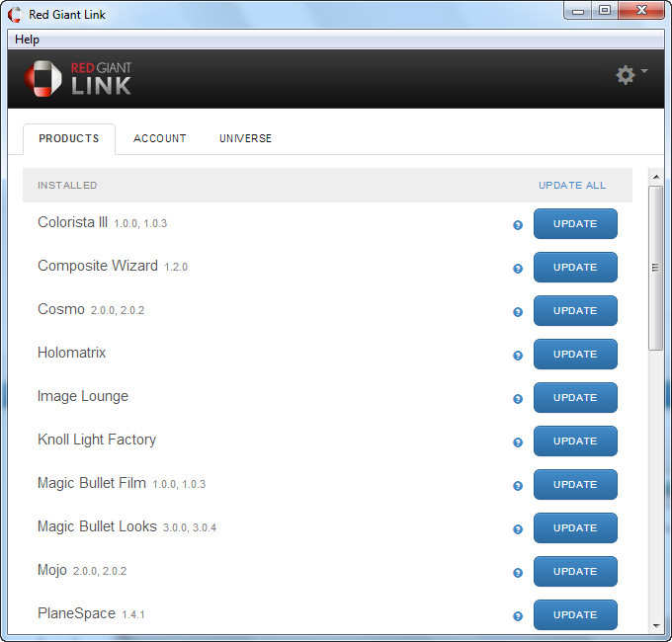The height and width of the screenshot is (642, 672).
Task: Select the Magic Bullet Looks product name
Action: pyautogui.click(x=97, y=526)
